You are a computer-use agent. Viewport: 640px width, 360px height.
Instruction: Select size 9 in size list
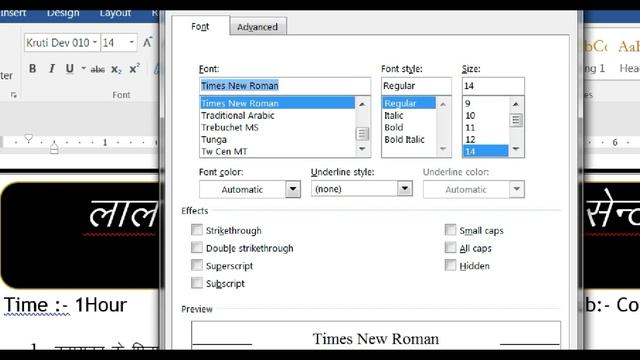click(x=485, y=103)
